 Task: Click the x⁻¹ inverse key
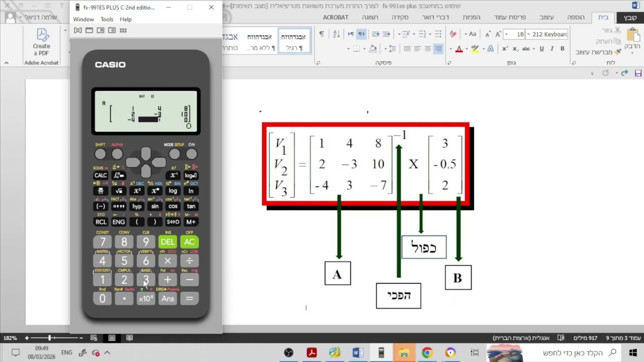point(173,175)
